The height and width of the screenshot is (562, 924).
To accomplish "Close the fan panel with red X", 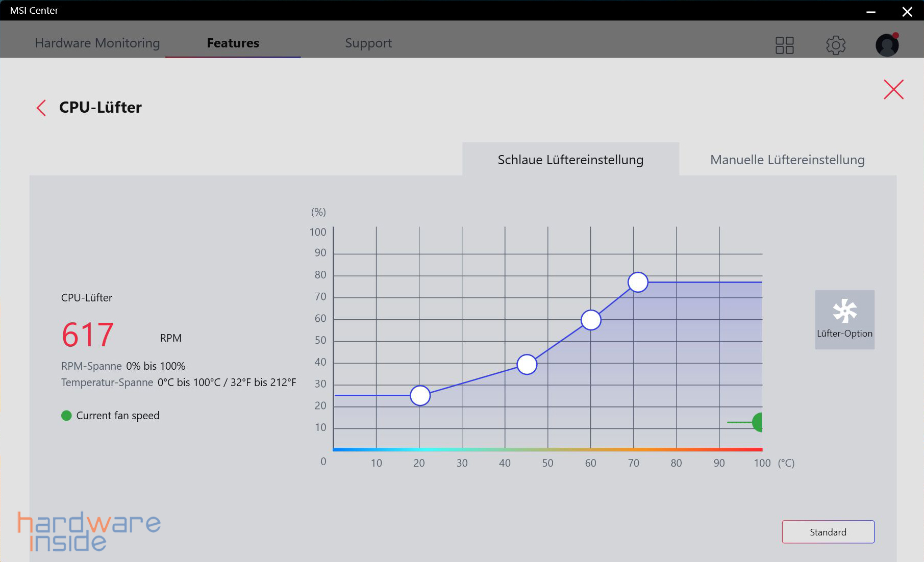I will (x=893, y=90).
